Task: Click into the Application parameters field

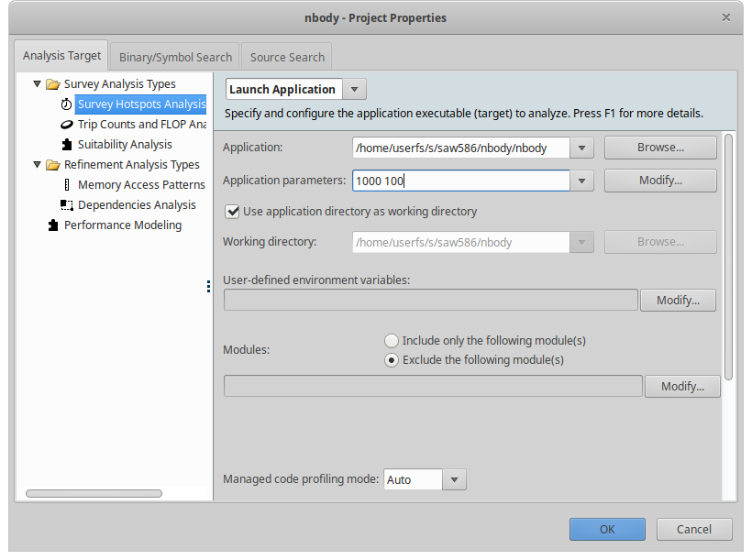Action: 461,181
